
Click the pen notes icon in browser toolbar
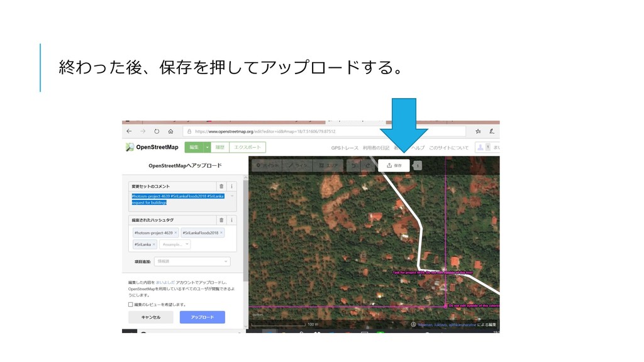[x=492, y=131]
